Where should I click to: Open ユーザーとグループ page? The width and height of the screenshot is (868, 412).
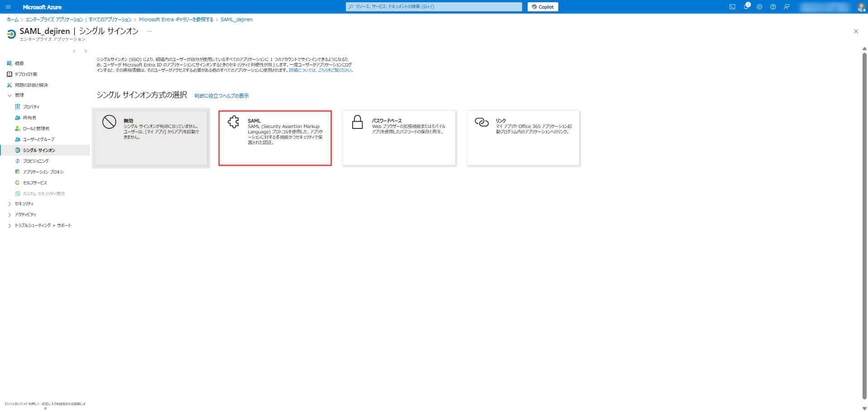(38, 139)
